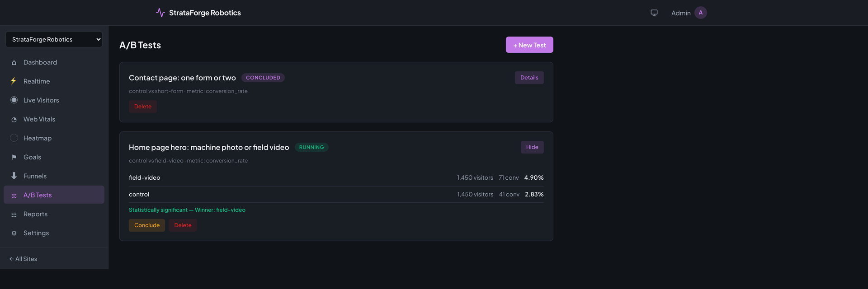Screen dimensions: 868x289
Task: Click the RUNNING status badge
Action: pyautogui.click(x=311, y=147)
